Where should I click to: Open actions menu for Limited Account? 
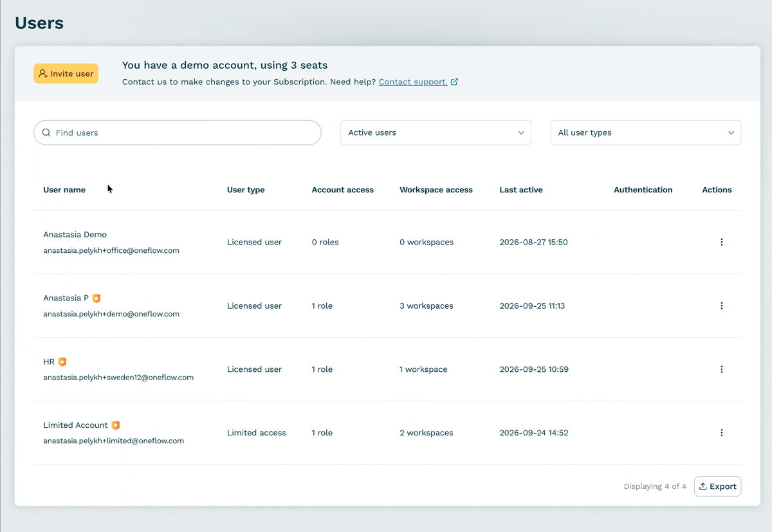[x=721, y=433]
